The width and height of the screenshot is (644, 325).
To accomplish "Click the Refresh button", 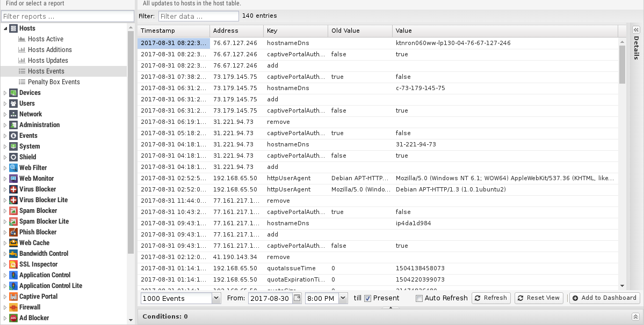I will [x=490, y=298].
